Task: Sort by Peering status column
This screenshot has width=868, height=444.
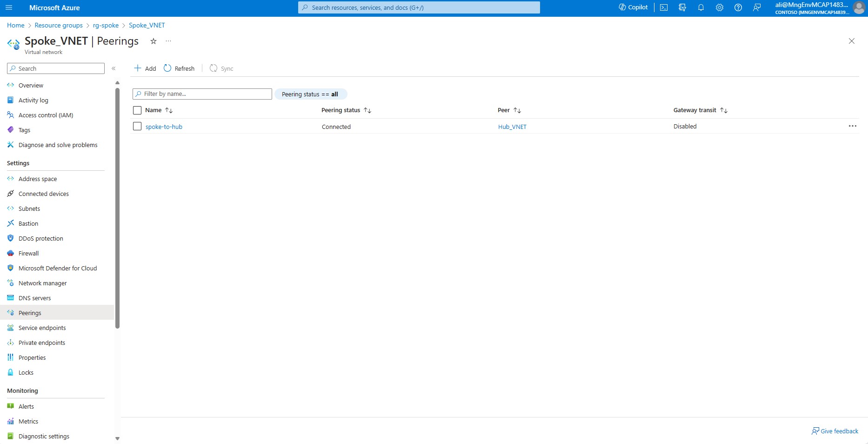Action: 347,110
